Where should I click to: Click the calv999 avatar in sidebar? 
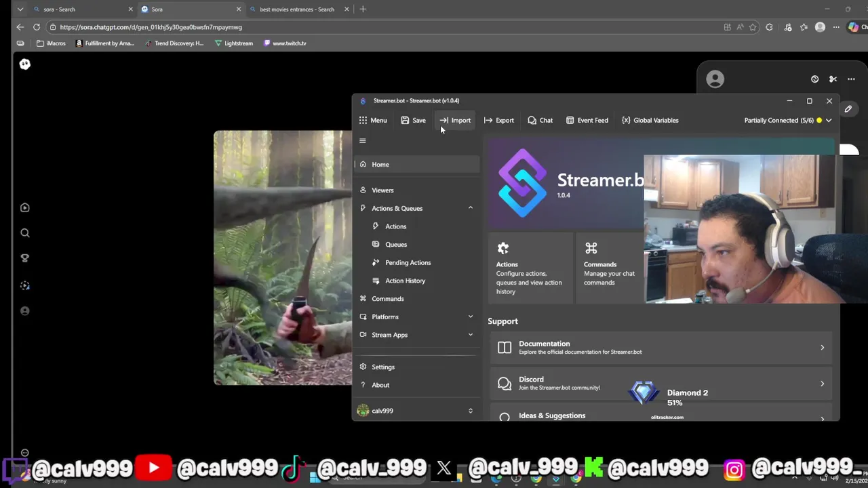click(363, 411)
